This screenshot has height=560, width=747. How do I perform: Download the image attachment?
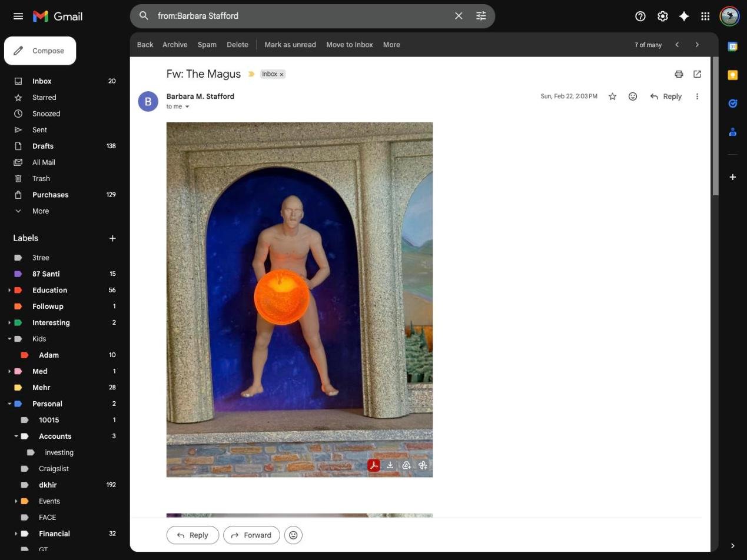click(390, 465)
